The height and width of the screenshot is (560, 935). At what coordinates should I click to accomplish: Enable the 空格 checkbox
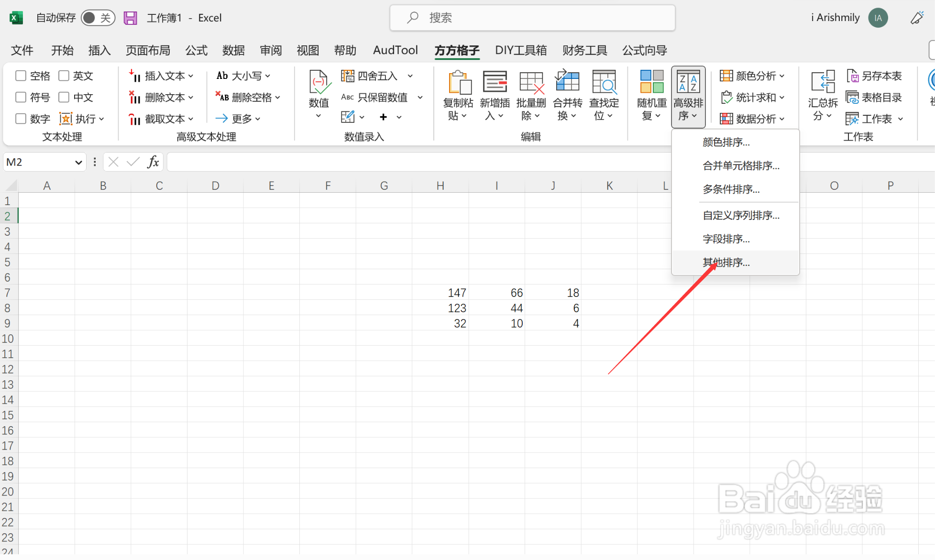point(20,76)
